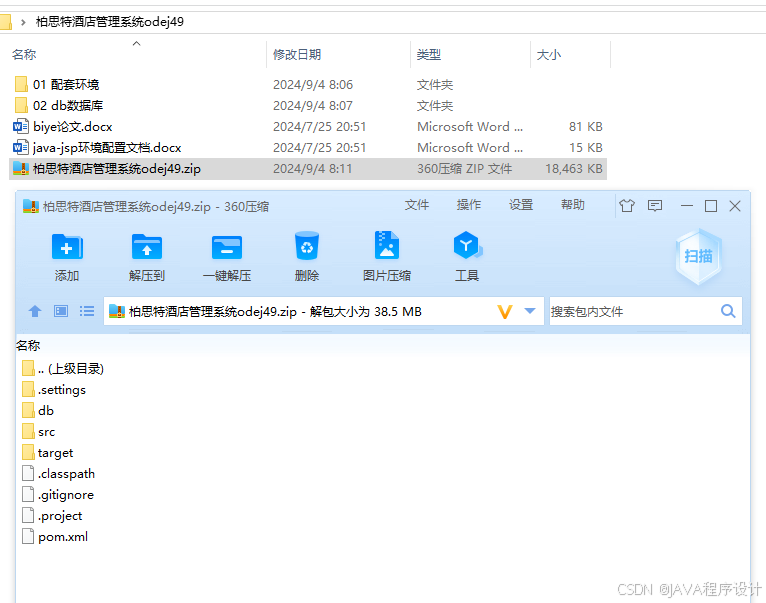
Task: Sort by the Explorer 名称 column header
Action: click(x=24, y=55)
